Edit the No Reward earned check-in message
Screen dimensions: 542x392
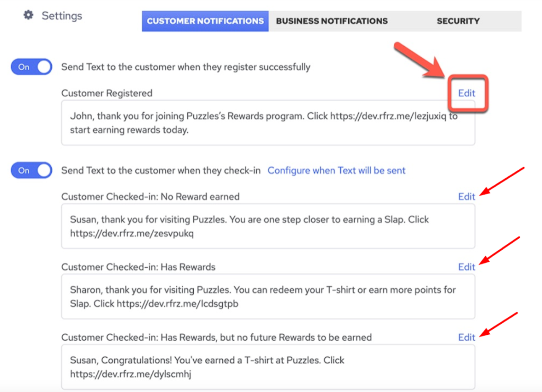click(466, 197)
